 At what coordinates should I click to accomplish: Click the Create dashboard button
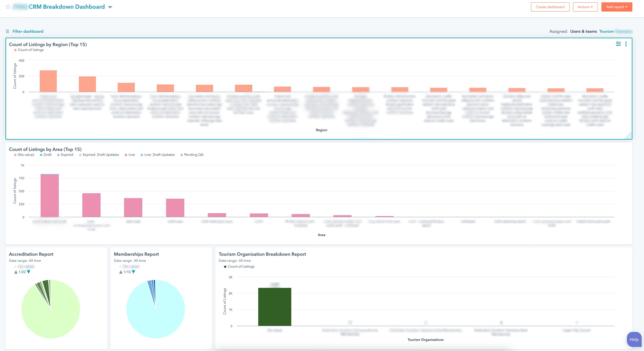point(550,7)
